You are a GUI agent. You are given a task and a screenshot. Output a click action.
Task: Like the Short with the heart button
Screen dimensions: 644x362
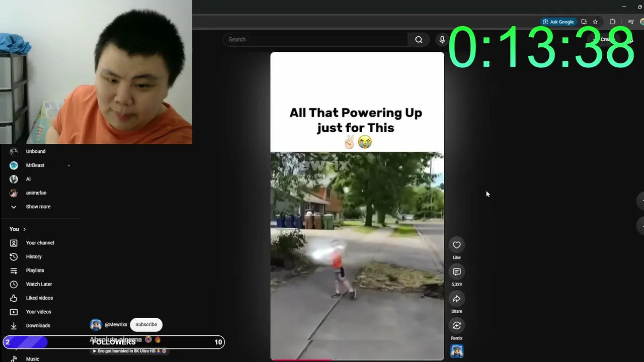pyautogui.click(x=456, y=245)
